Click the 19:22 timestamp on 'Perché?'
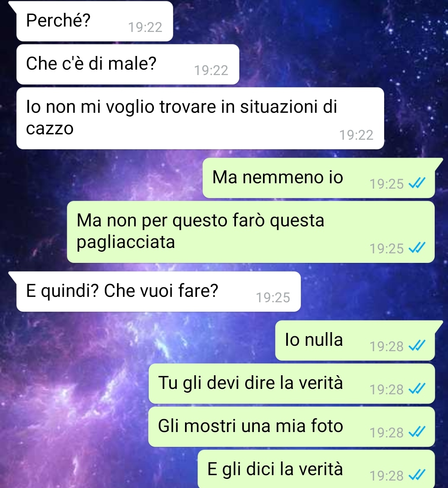The height and width of the screenshot is (488, 448). click(145, 27)
